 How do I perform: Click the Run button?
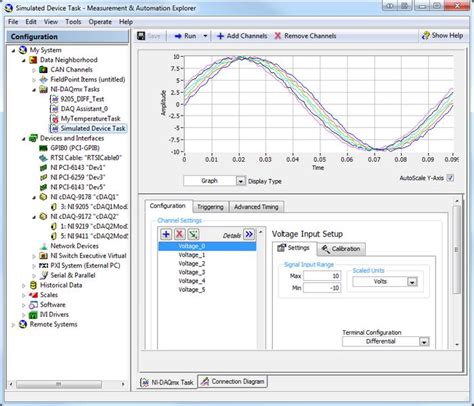(186, 36)
